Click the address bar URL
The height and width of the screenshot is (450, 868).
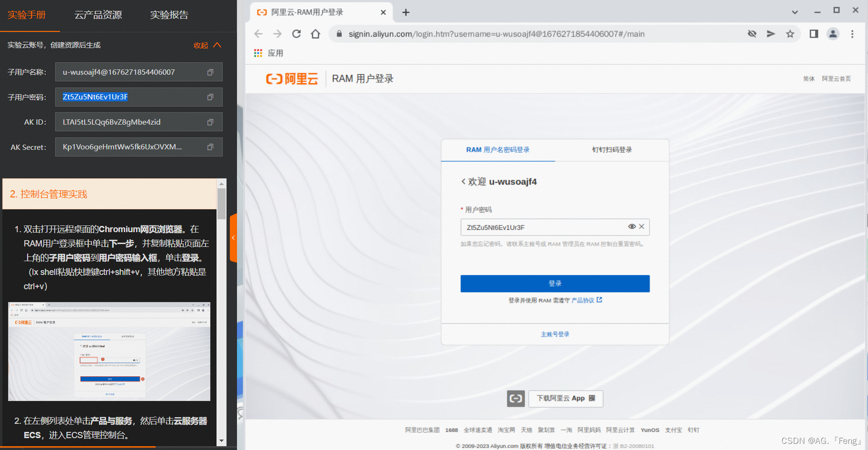[496, 34]
